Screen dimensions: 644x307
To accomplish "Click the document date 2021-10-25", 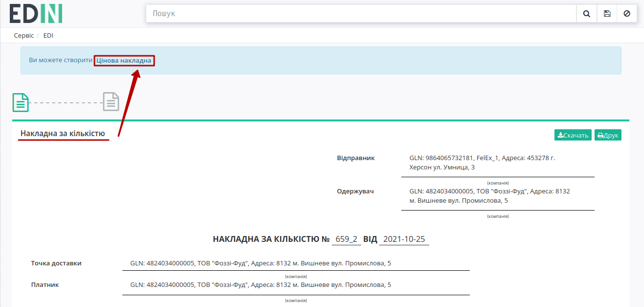I will pos(404,239).
